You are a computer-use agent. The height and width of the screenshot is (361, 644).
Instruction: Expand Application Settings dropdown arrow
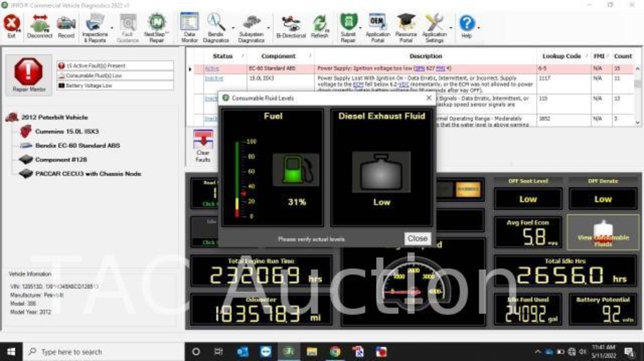click(450, 28)
